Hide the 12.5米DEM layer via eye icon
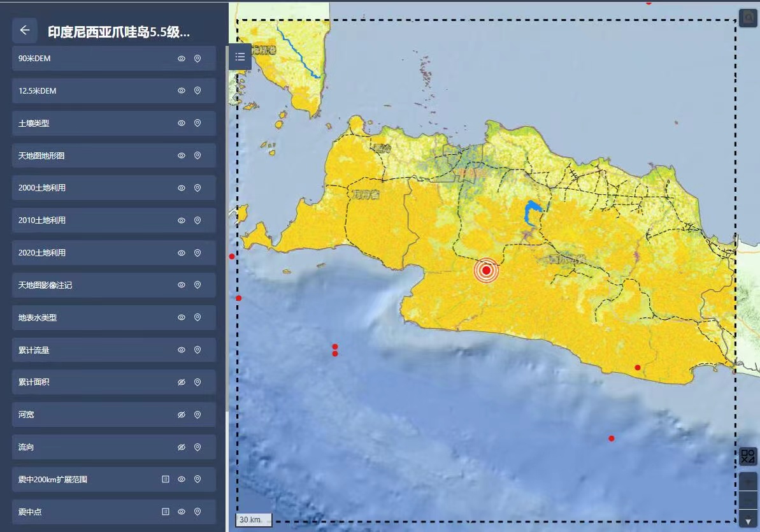 [x=182, y=91]
